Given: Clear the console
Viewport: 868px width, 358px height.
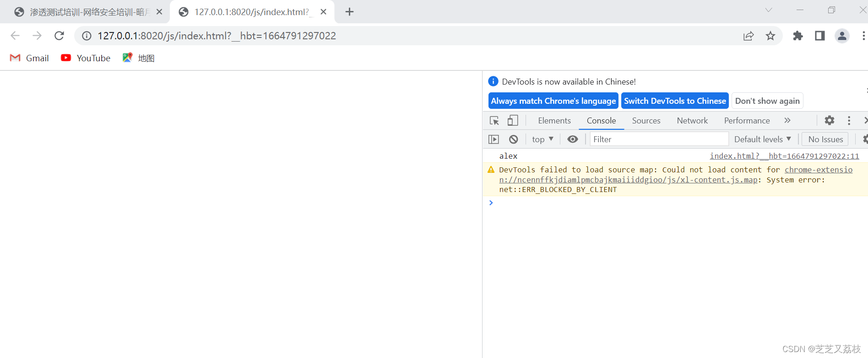Looking at the screenshot, I should click(514, 139).
